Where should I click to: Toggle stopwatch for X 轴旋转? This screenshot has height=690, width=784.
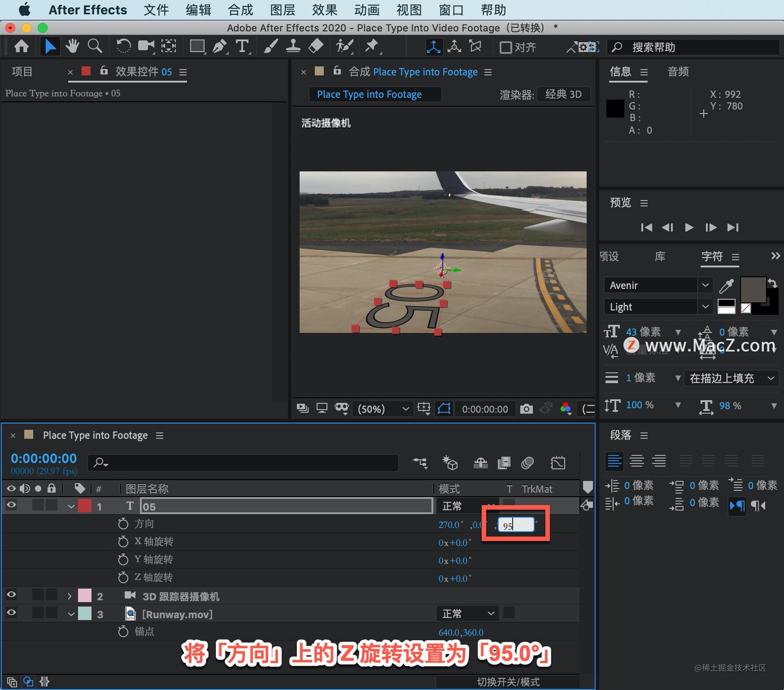(123, 542)
